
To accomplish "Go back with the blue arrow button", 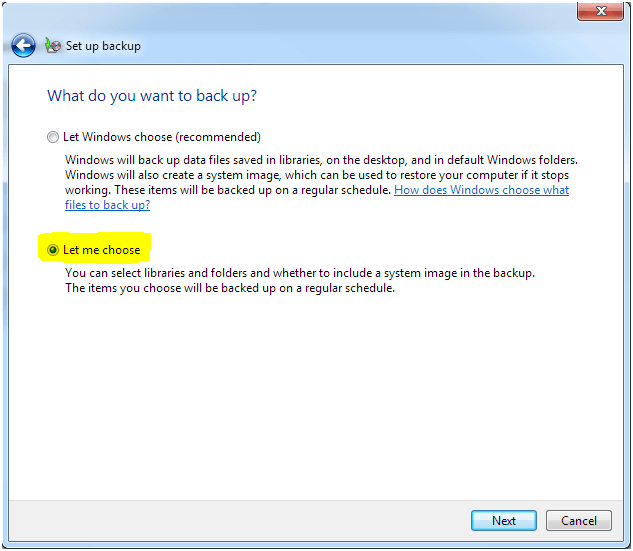I will (x=23, y=46).
